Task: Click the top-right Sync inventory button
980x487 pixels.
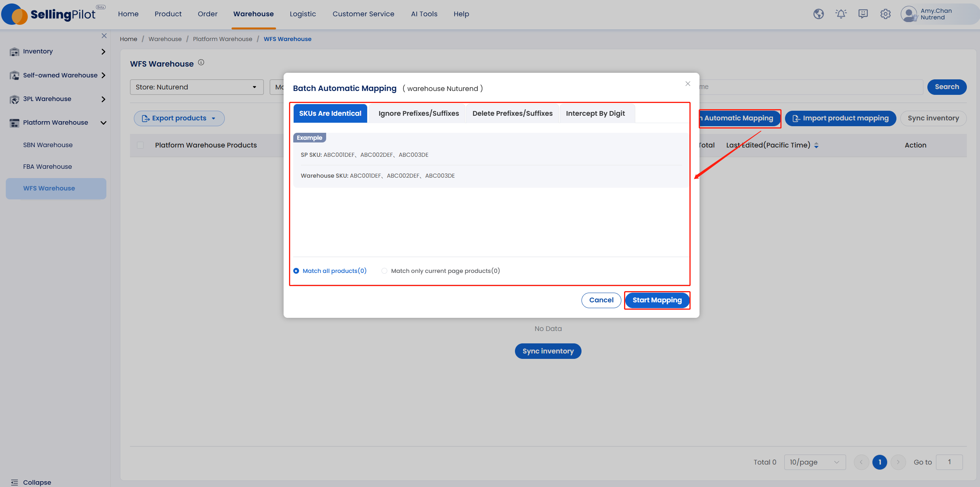Action: [x=933, y=118]
